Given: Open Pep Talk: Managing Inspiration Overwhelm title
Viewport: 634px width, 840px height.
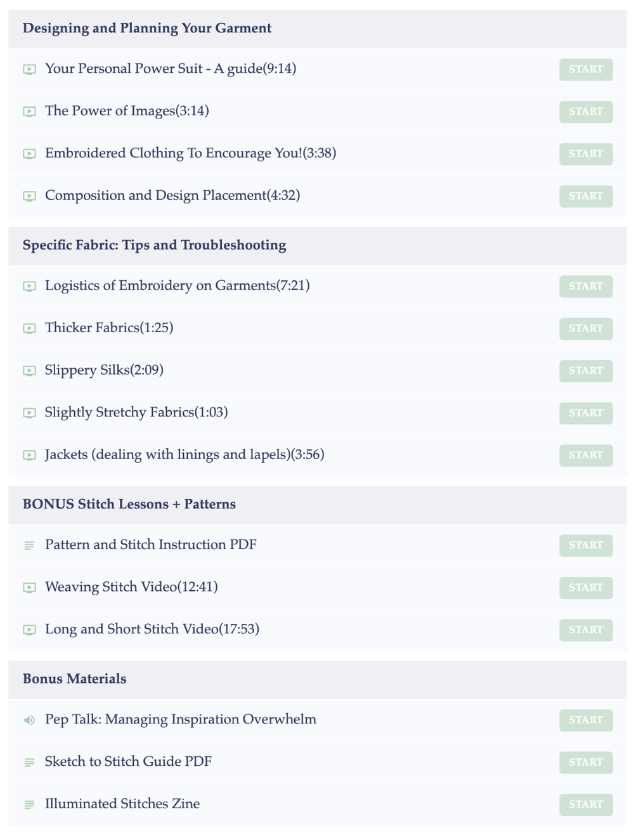Looking at the screenshot, I should pos(181,720).
